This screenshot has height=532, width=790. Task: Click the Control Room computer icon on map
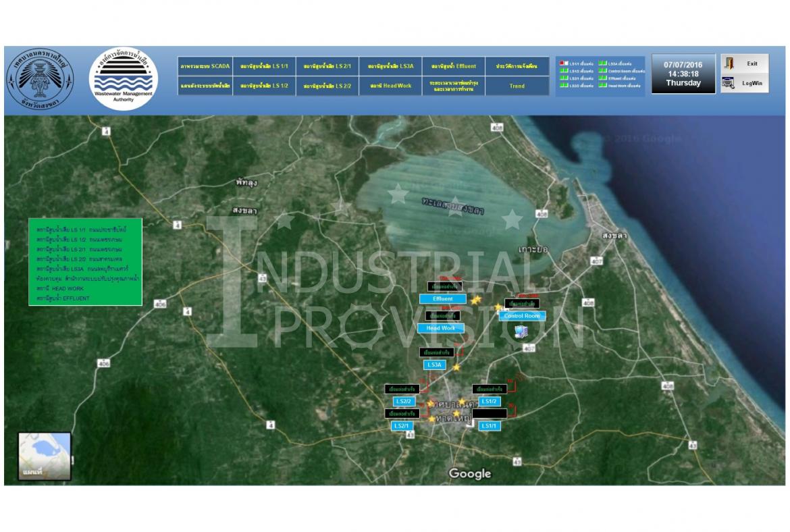(x=521, y=331)
